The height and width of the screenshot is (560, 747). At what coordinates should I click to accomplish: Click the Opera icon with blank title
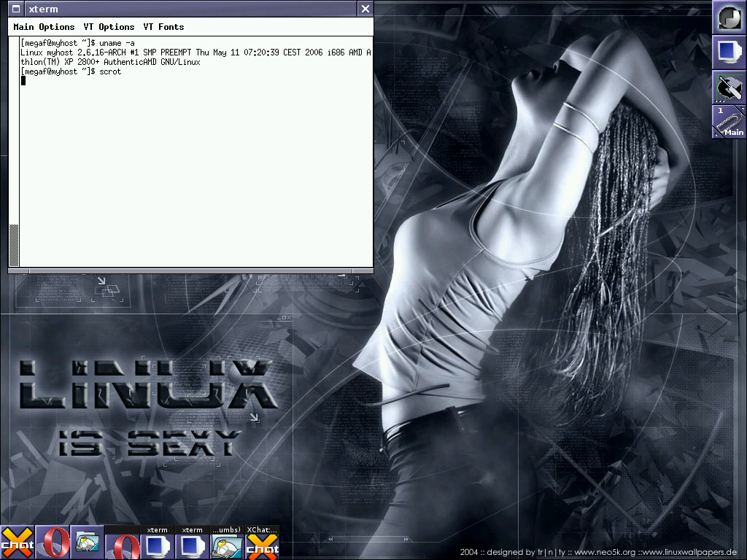click(123, 542)
